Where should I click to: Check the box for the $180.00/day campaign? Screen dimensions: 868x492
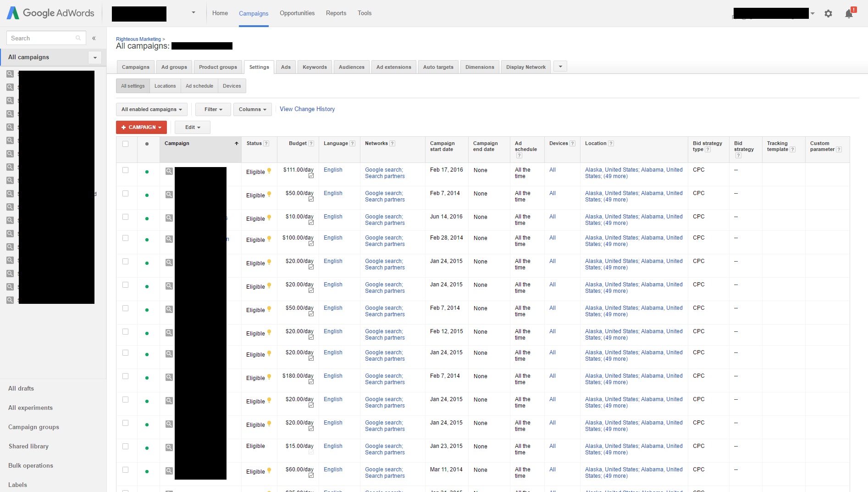tap(125, 376)
